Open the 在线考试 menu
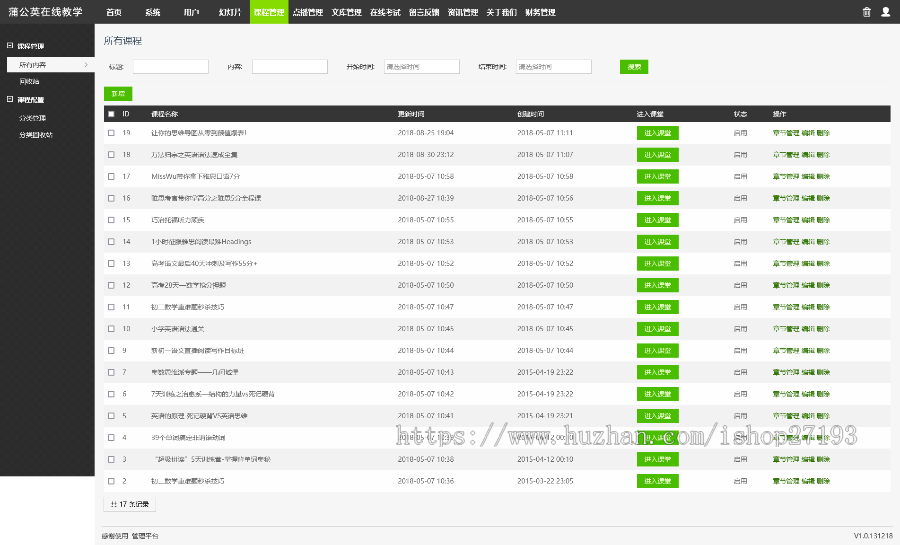This screenshot has width=900, height=545. [385, 12]
